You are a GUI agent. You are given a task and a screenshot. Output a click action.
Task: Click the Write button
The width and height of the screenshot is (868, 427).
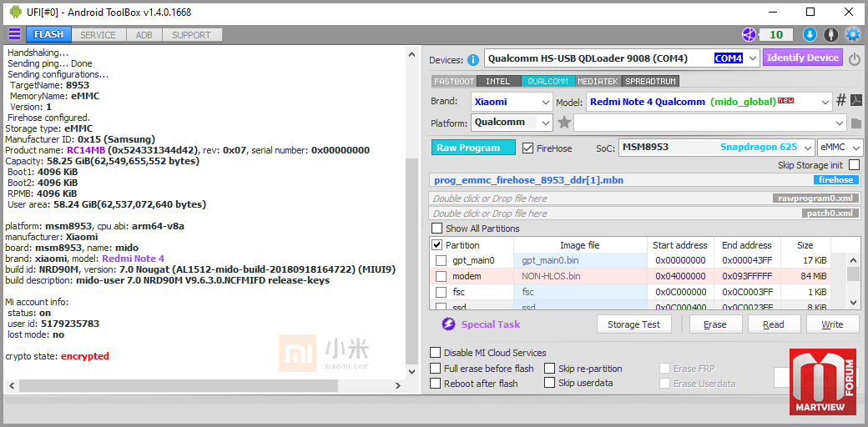832,324
